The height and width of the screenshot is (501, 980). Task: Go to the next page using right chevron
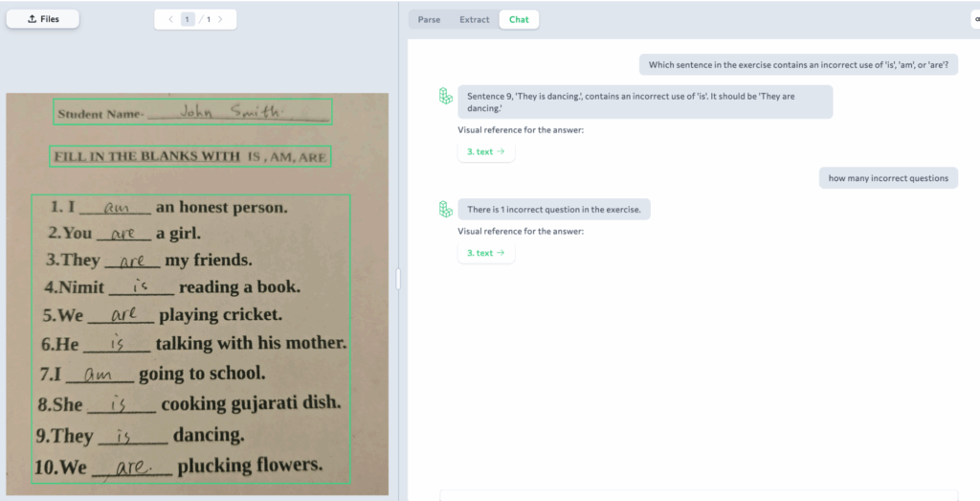(220, 19)
